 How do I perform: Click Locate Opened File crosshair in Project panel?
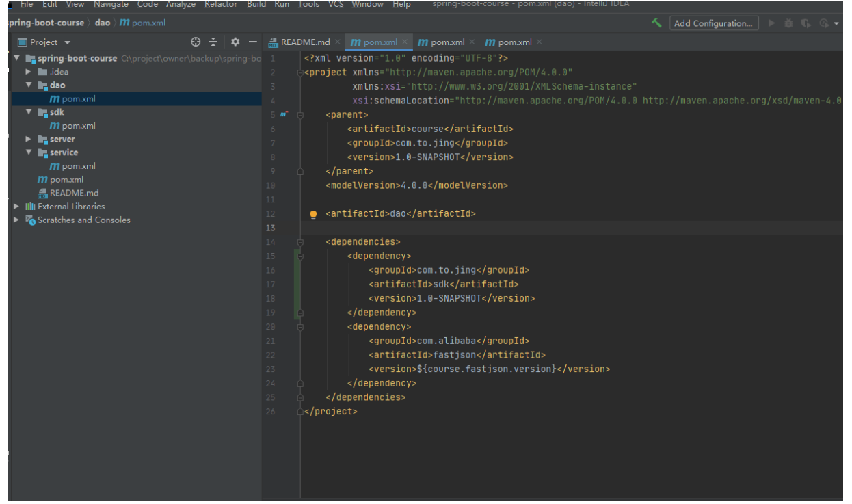point(196,42)
